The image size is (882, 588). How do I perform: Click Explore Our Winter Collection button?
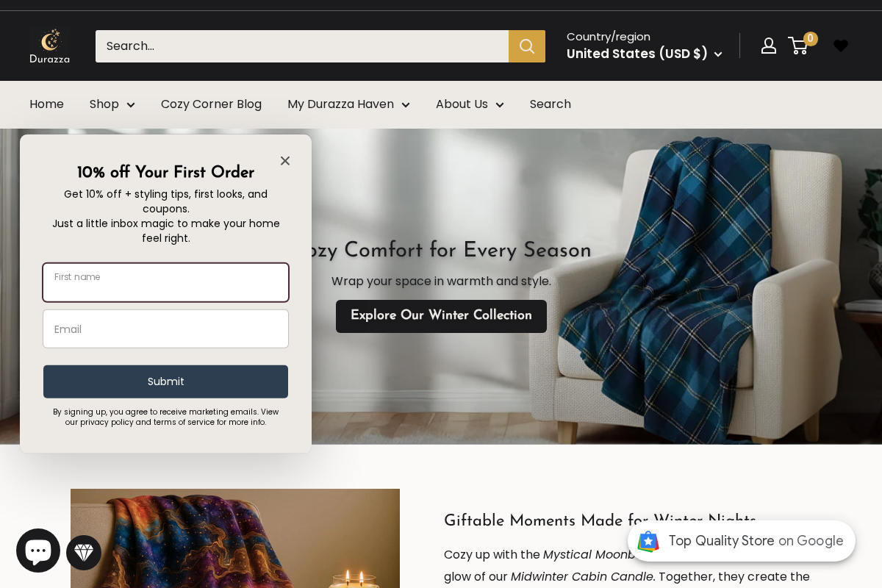tap(441, 316)
